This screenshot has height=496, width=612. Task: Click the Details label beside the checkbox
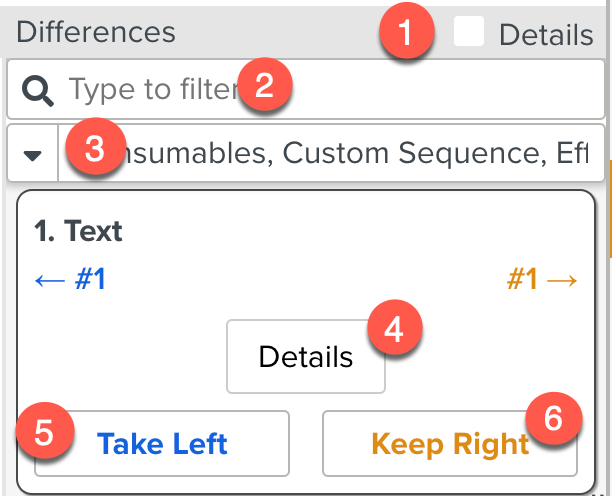(x=545, y=35)
